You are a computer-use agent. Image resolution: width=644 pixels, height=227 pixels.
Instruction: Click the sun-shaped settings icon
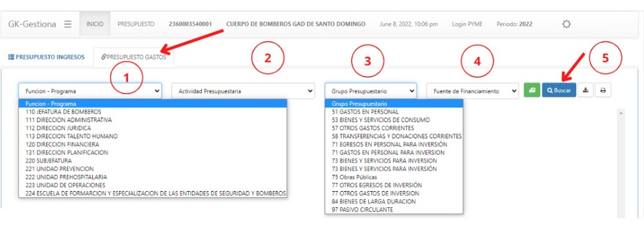click(x=566, y=24)
